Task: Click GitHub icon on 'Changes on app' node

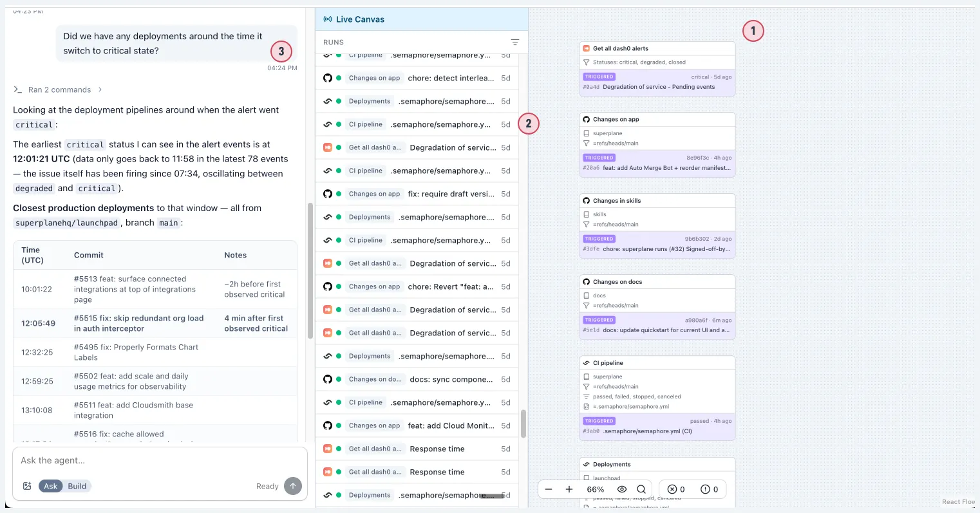Action: coord(587,119)
